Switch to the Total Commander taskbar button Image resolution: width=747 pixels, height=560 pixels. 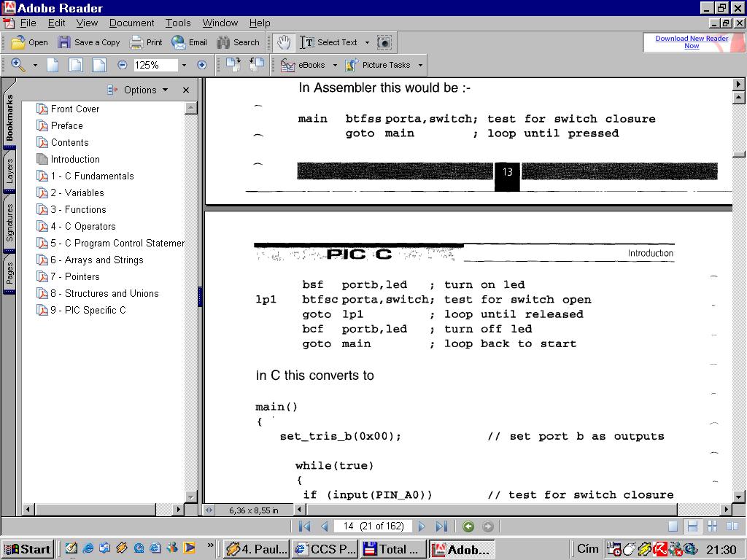tap(392, 549)
